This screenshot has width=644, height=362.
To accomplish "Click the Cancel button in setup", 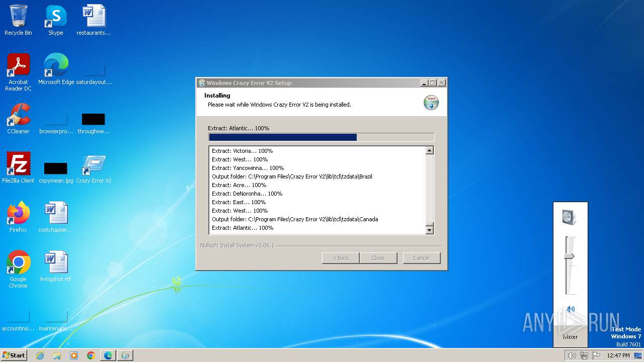I will (421, 258).
